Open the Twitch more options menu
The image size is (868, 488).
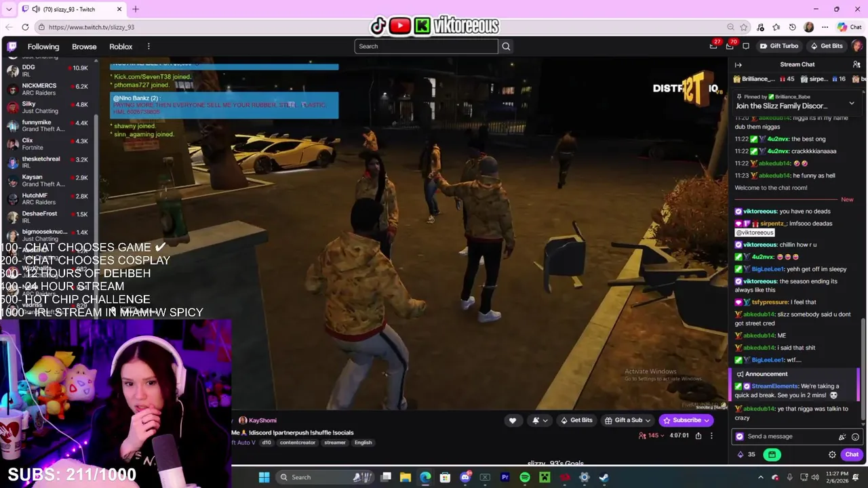149,46
